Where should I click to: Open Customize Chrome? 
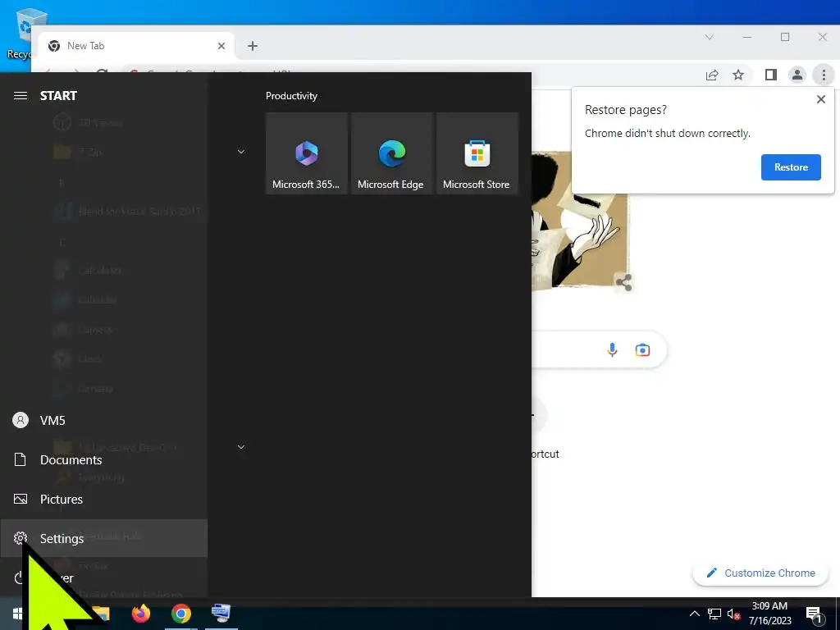pos(760,573)
